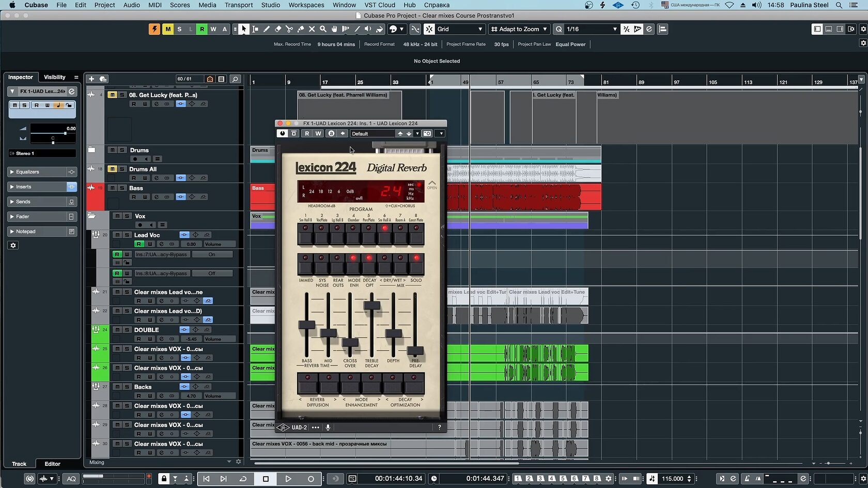
Task: Open the Adapt to Zoom dropdown
Action: point(519,29)
